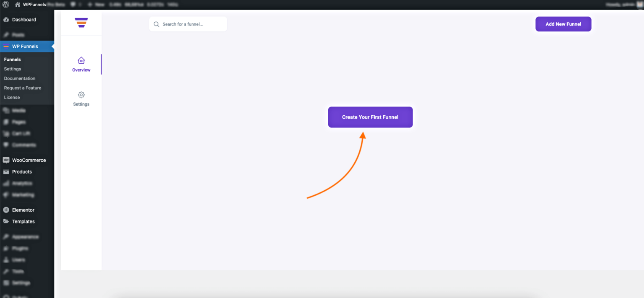
Task: Select the WooCommerce icon in the admin sidebar
Action: [x=6, y=160]
